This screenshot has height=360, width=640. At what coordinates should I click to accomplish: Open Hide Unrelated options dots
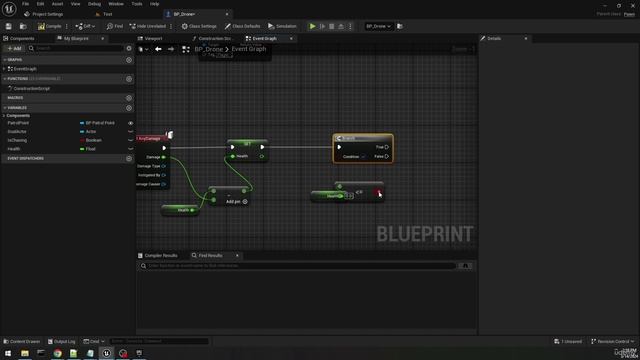[x=171, y=26]
